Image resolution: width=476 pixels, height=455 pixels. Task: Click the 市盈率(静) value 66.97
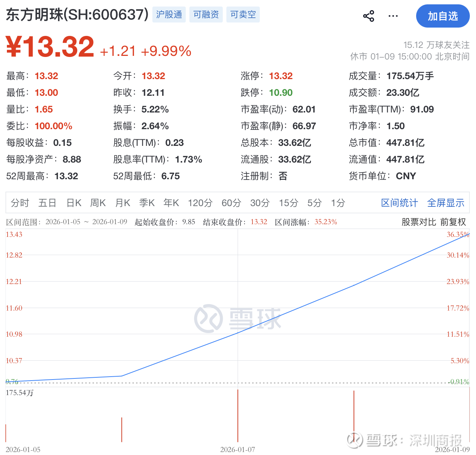click(x=304, y=126)
